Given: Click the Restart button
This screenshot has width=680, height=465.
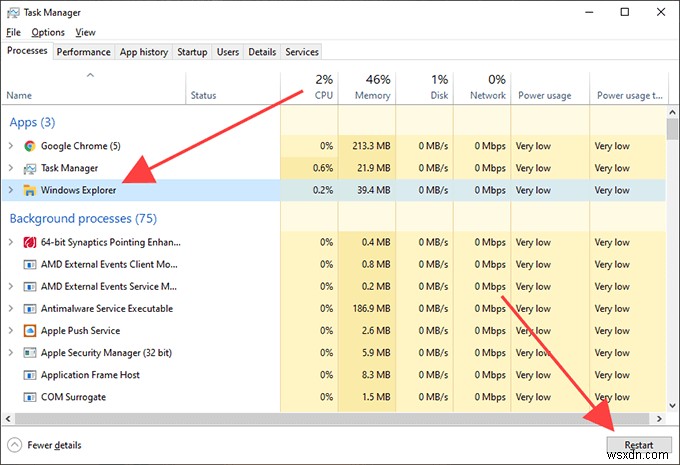Looking at the screenshot, I should 639,445.
